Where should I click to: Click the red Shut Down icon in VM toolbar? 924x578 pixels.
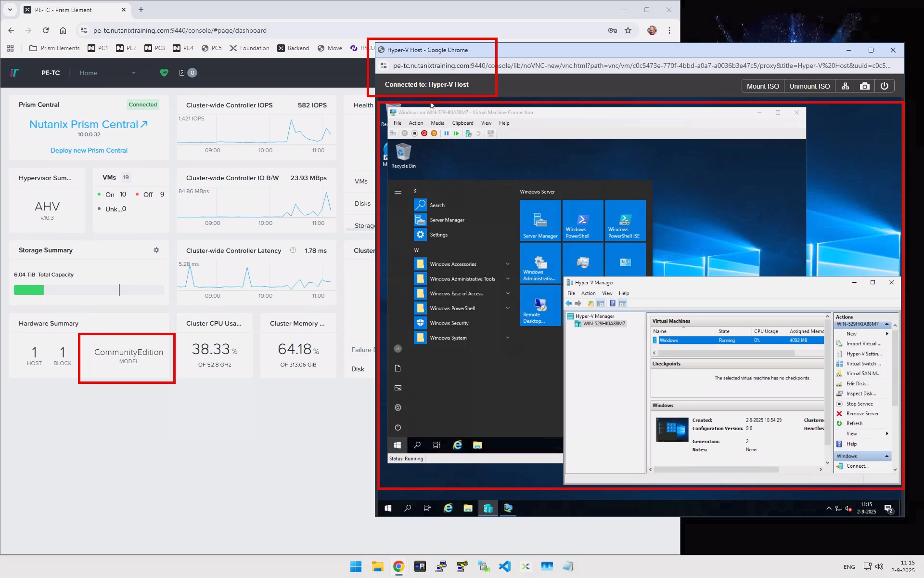tap(424, 133)
